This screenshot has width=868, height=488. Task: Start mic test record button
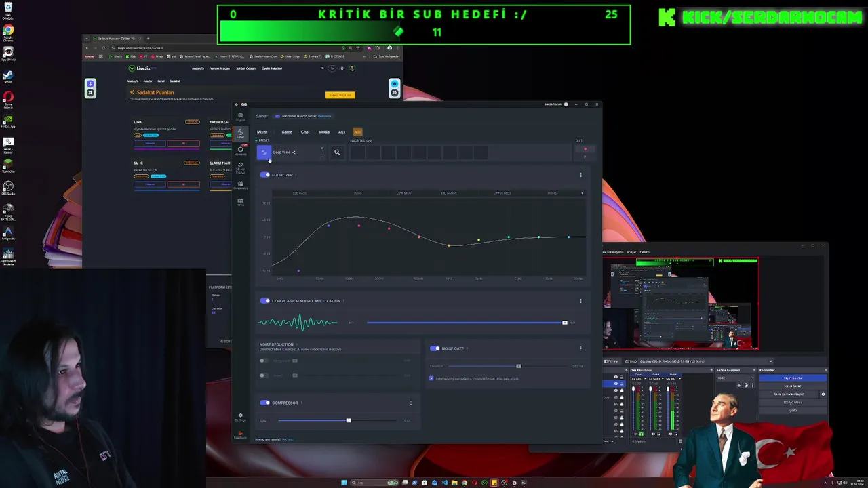[585, 149]
